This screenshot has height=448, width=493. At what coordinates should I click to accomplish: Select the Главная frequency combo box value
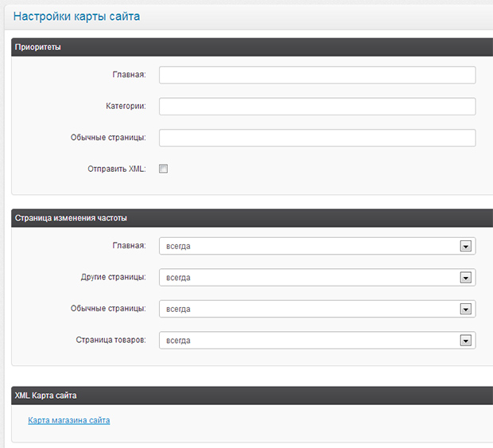(x=317, y=246)
